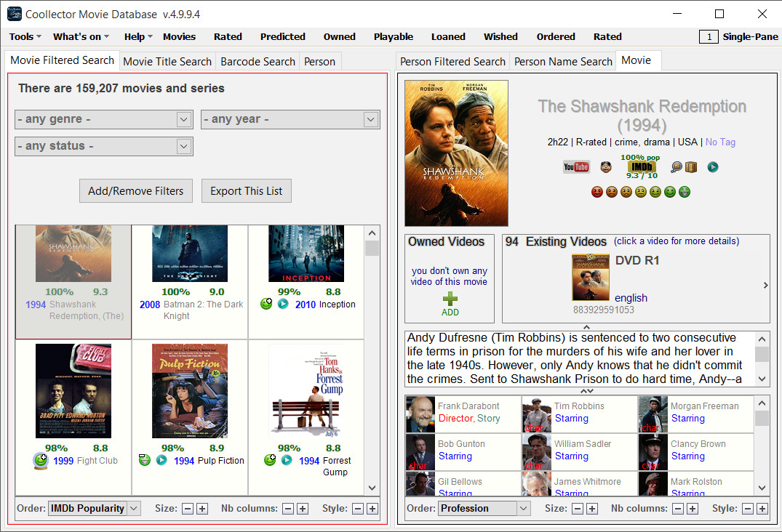Open the YouTube trailer icon
This screenshot has height=532, width=782.
tap(576, 167)
